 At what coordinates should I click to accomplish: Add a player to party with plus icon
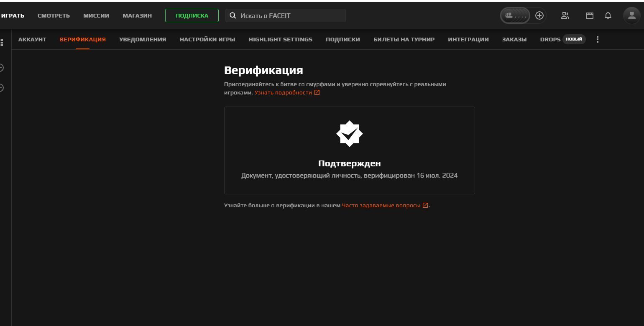(539, 15)
